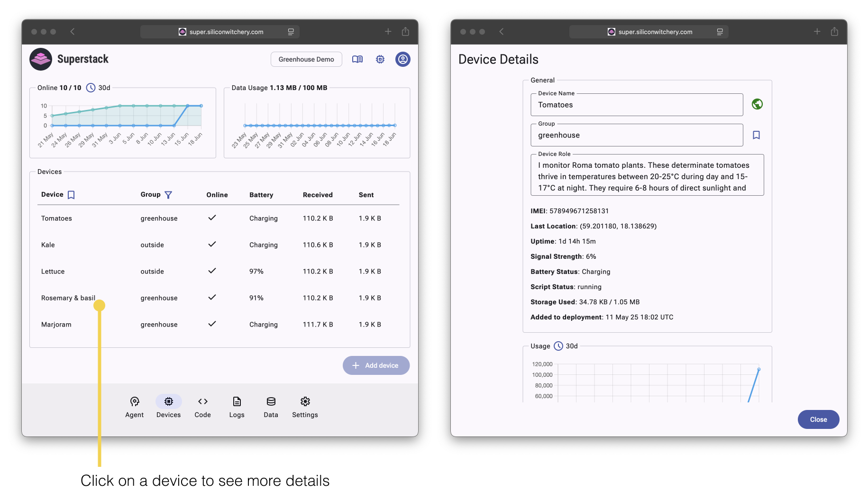Click the Add device button
This screenshot has height=491, width=868.
(x=376, y=365)
